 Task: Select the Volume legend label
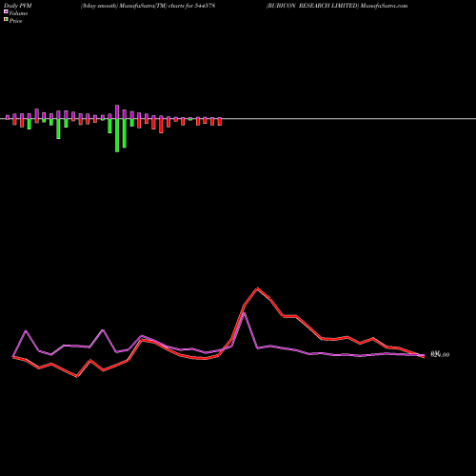click(x=18, y=13)
